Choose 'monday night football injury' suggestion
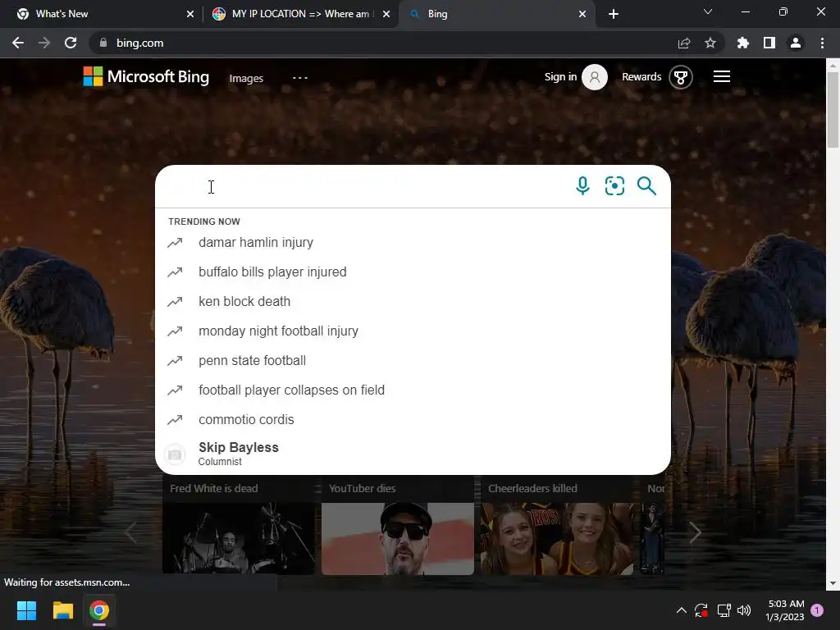This screenshot has width=840, height=630. pos(413,331)
